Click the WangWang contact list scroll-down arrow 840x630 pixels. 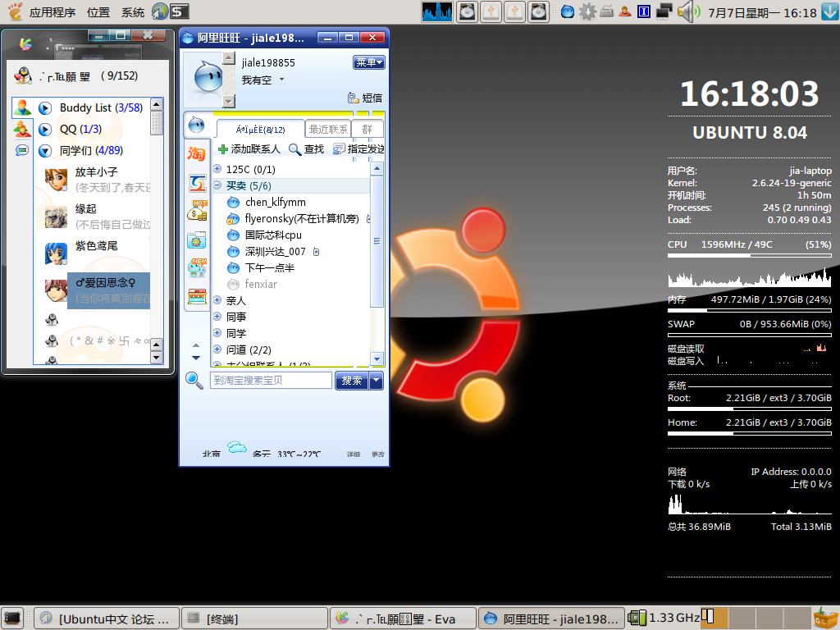tap(377, 359)
